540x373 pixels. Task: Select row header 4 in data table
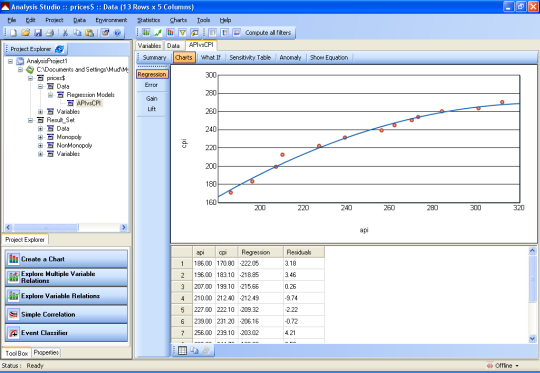coord(182,298)
